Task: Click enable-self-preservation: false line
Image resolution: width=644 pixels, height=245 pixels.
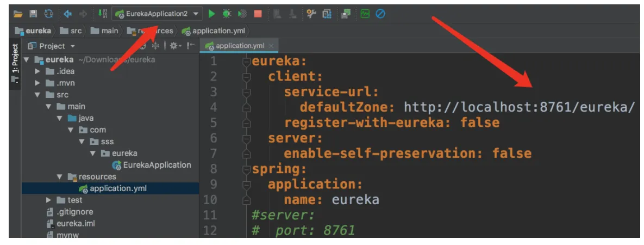Action: [408, 154]
